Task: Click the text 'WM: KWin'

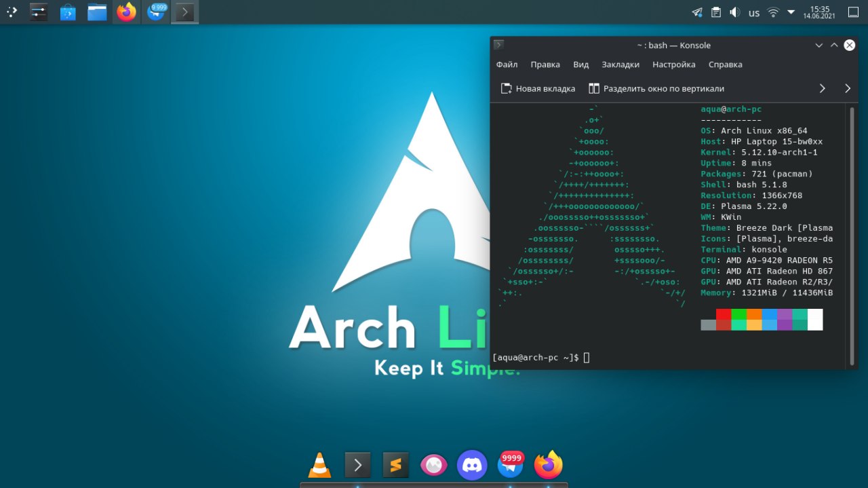Action: (721, 218)
